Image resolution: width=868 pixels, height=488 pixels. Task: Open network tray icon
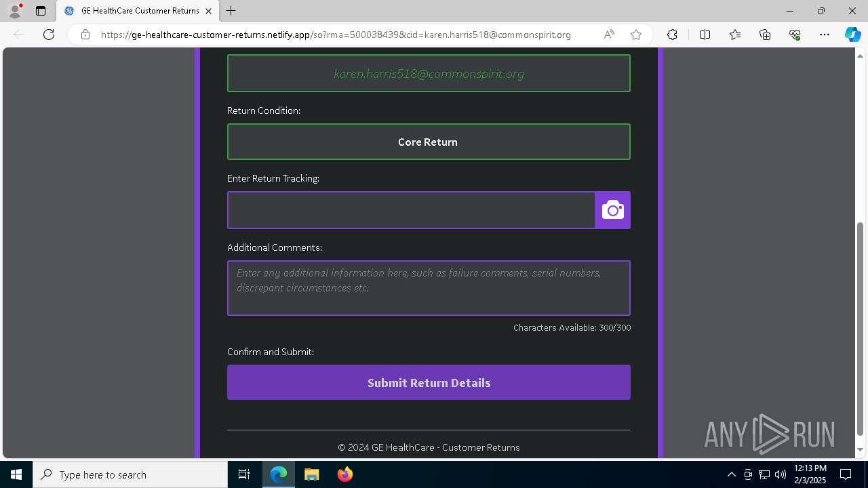click(764, 474)
